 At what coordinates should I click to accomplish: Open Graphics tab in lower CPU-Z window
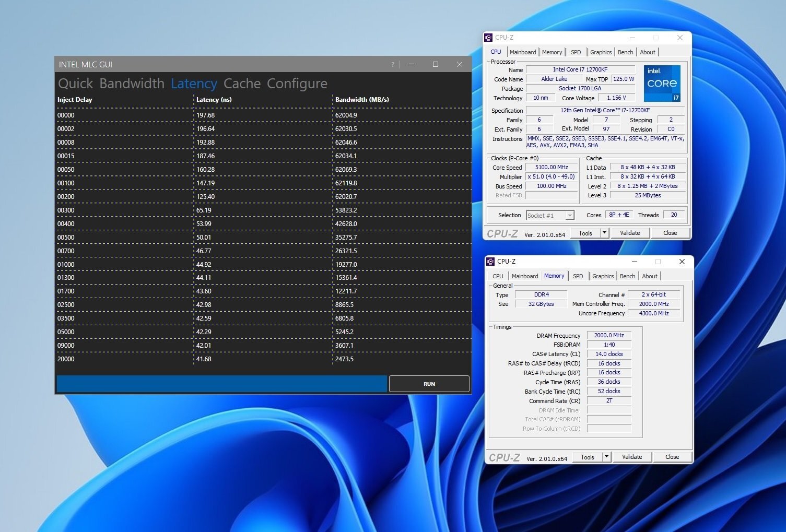tap(603, 276)
